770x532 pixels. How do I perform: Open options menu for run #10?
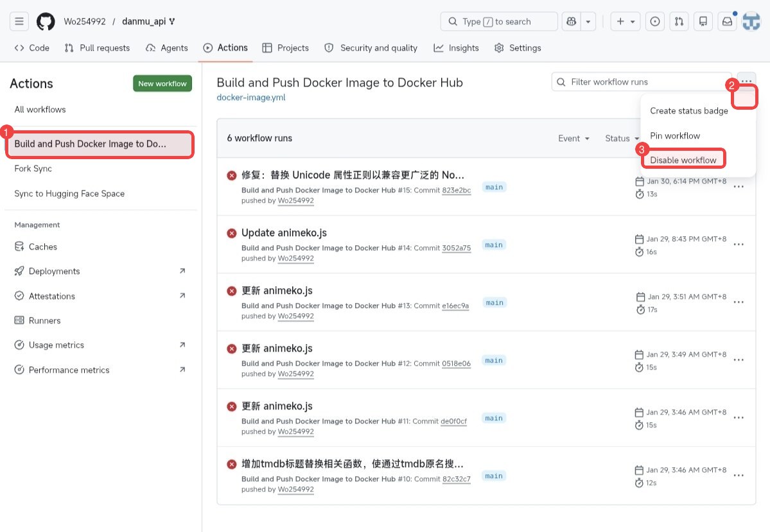[x=739, y=476]
